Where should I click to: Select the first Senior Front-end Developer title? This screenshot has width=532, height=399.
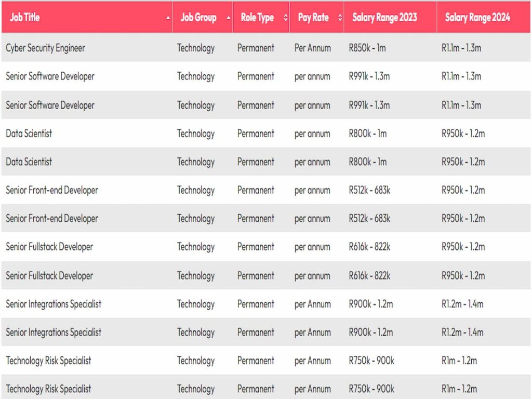click(52, 190)
